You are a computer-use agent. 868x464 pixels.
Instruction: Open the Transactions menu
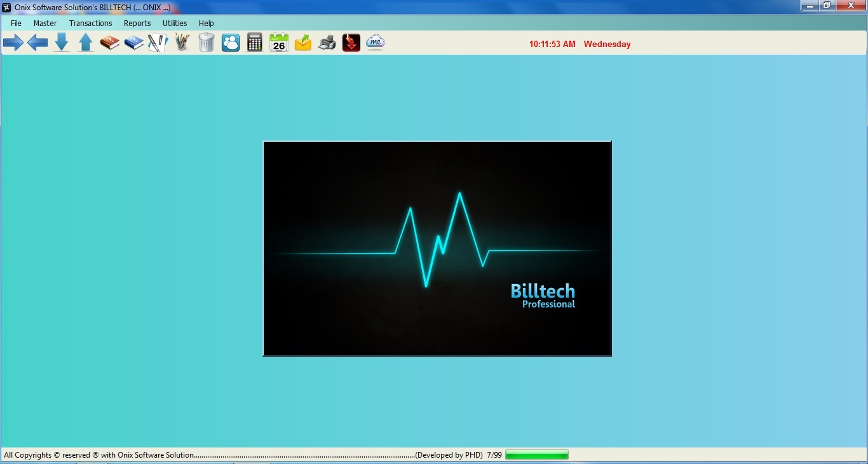click(x=90, y=23)
